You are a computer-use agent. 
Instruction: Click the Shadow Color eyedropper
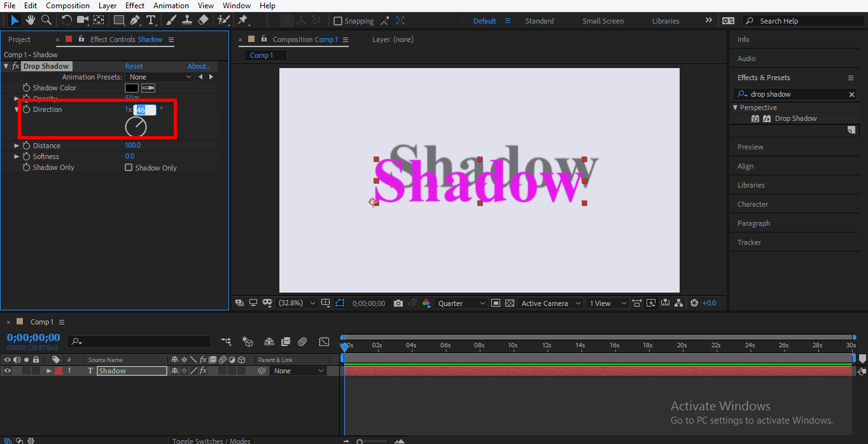(x=148, y=88)
